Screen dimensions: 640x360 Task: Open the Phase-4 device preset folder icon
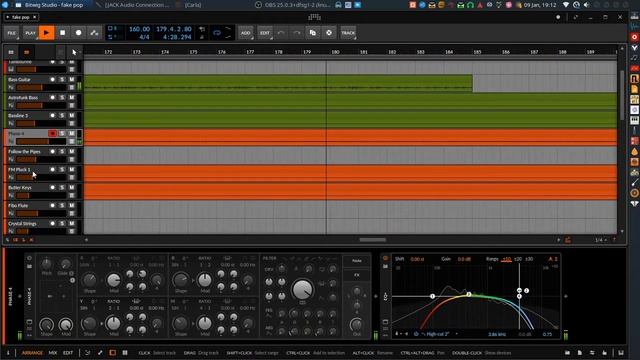[29, 267]
